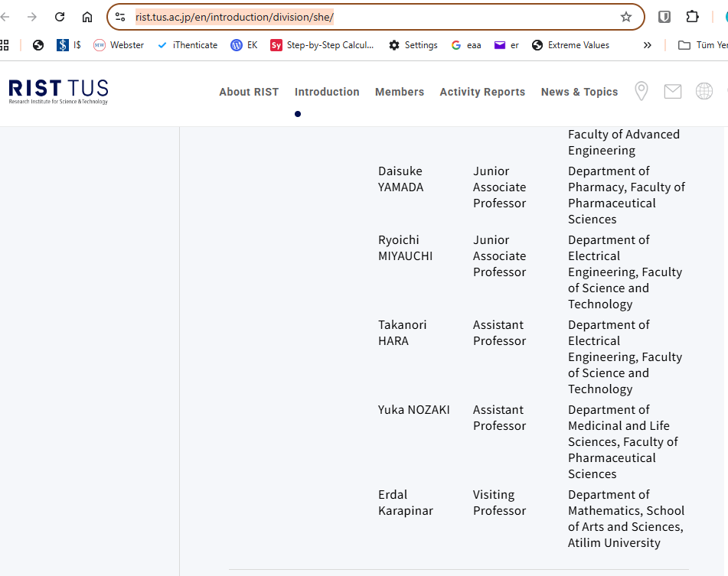Open the access map pin icon
The height and width of the screenshot is (576, 728).
coord(641,92)
